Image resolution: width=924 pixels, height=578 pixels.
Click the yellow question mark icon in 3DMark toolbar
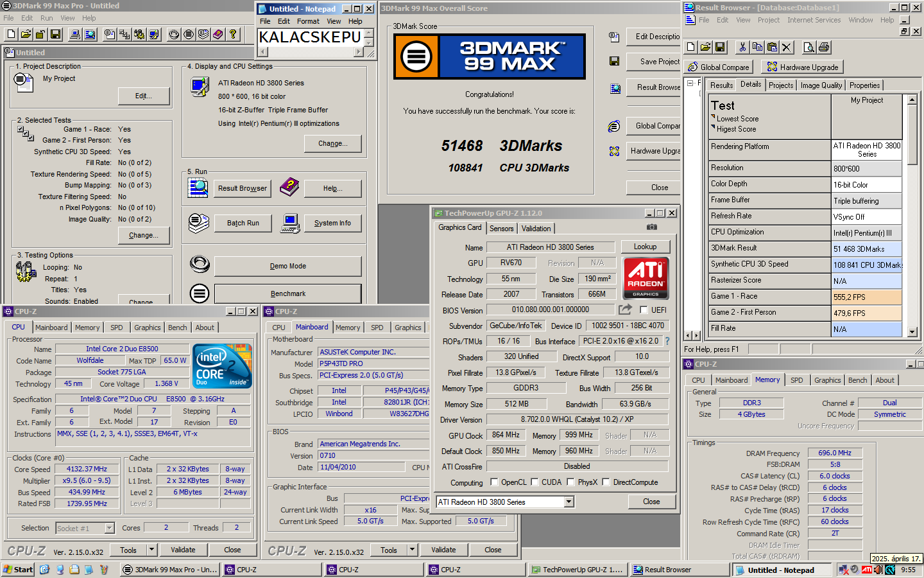tap(233, 34)
